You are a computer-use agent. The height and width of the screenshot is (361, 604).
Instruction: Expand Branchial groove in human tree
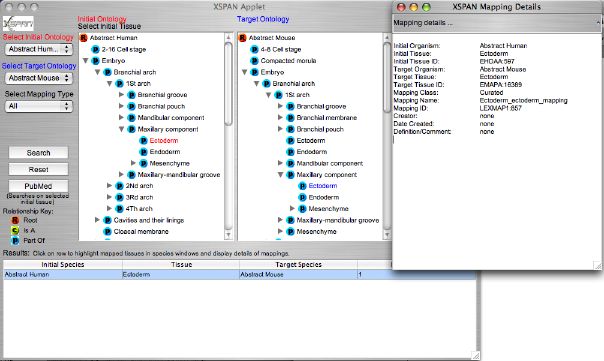coord(121,95)
